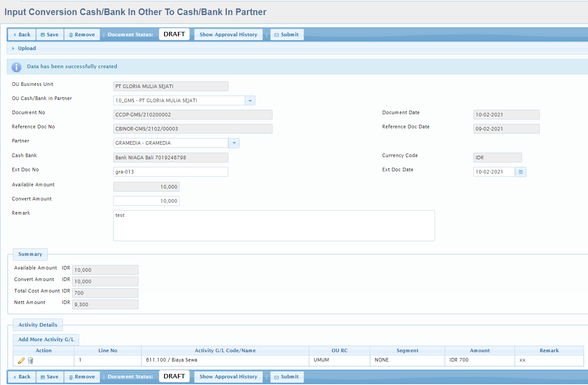The image size is (588, 385).
Task: Click the Summary Nett Amount field 9,300
Action: (105, 304)
